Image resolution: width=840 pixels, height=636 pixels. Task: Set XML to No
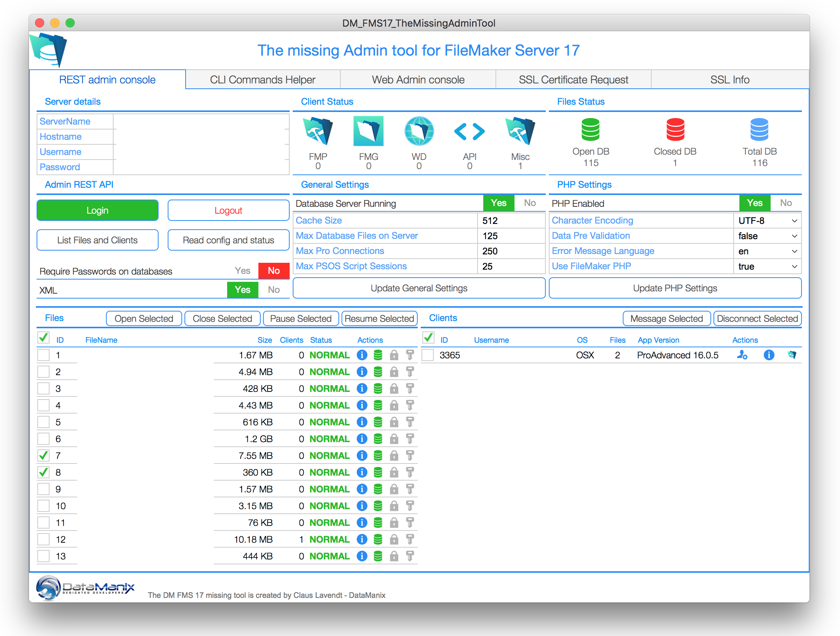coord(274,290)
